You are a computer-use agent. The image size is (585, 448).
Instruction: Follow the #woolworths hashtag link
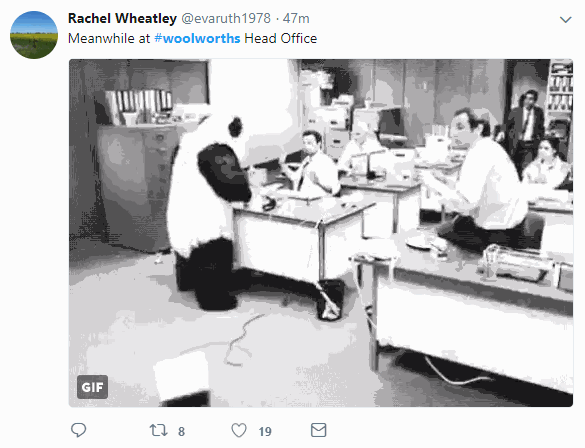(197, 38)
